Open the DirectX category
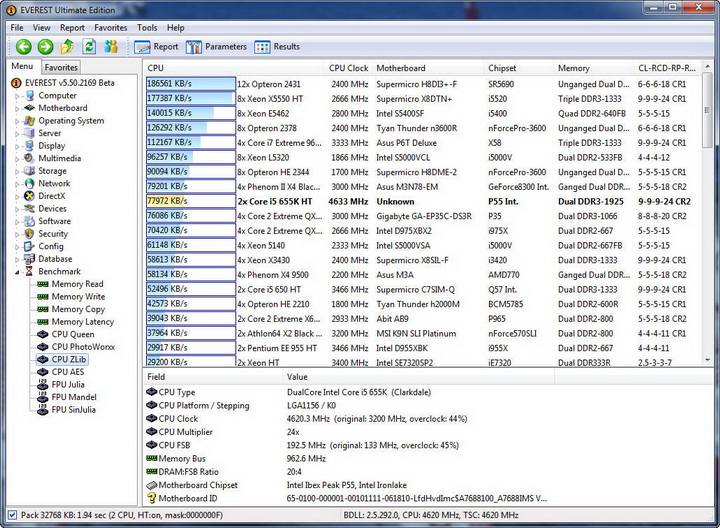This screenshot has width=720, height=528. 51,196
